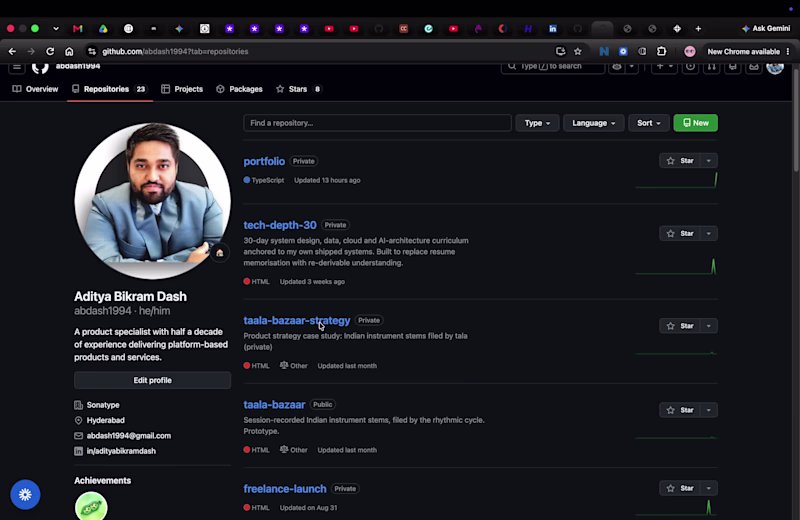This screenshot has width=800, height=520.
Task: Open the green achievement badge
Action: click(91, 506)
